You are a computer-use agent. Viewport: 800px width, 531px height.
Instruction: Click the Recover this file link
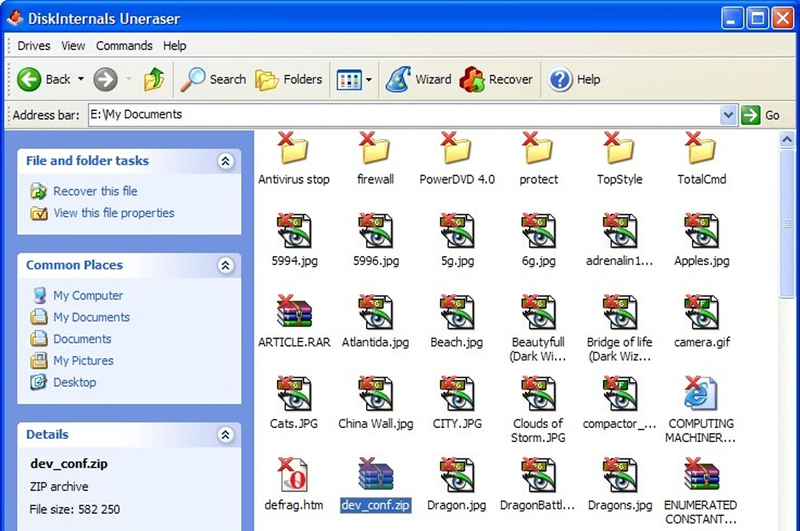[95, 191]
